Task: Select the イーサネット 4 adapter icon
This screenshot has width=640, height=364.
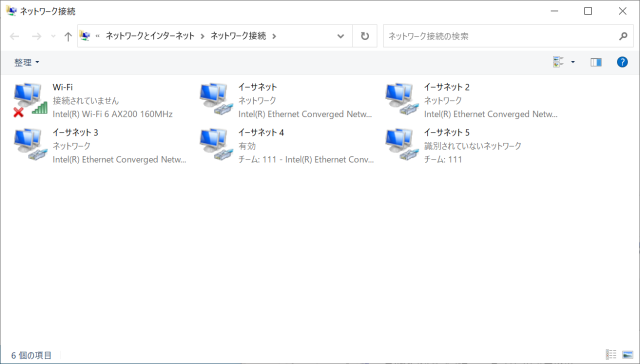Action: tap(216, 144)
